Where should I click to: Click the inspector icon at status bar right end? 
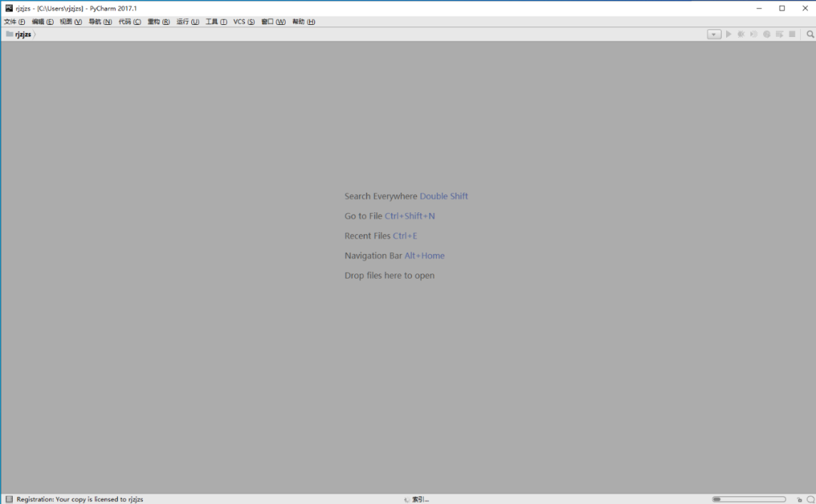click(810, 499)
